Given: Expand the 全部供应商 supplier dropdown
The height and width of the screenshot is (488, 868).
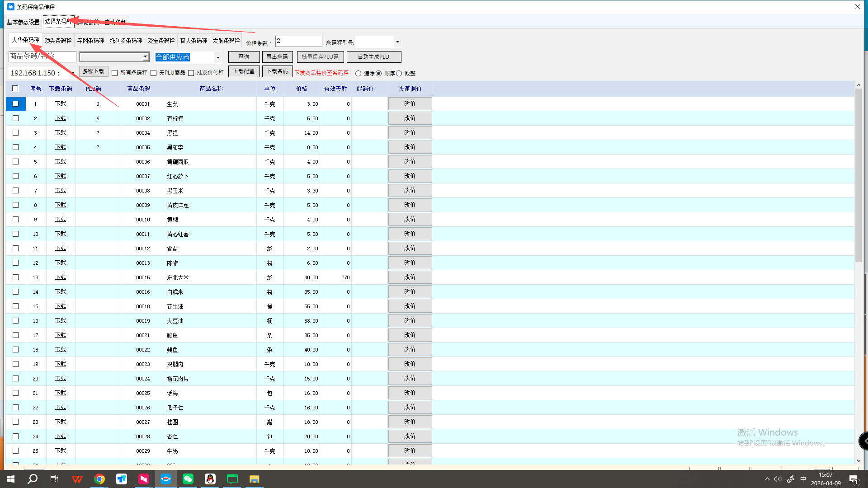Looking at the screenshot, I should [x=218, y=57].
